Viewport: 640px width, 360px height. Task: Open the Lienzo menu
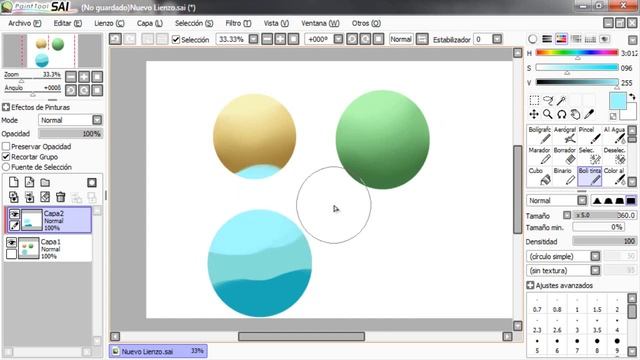tap(109, 23)
